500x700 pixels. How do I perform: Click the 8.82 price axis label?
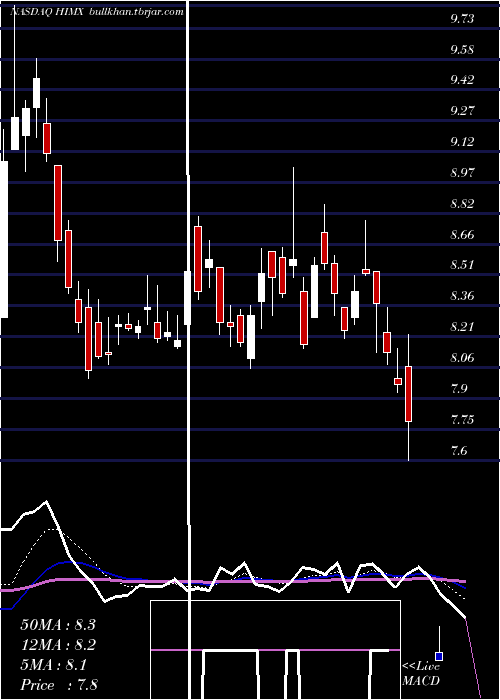462,204
